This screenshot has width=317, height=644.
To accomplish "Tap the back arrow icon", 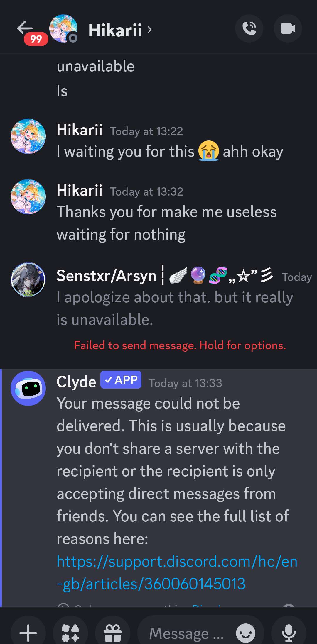I will pyautogui.click(x=25, y=28).
